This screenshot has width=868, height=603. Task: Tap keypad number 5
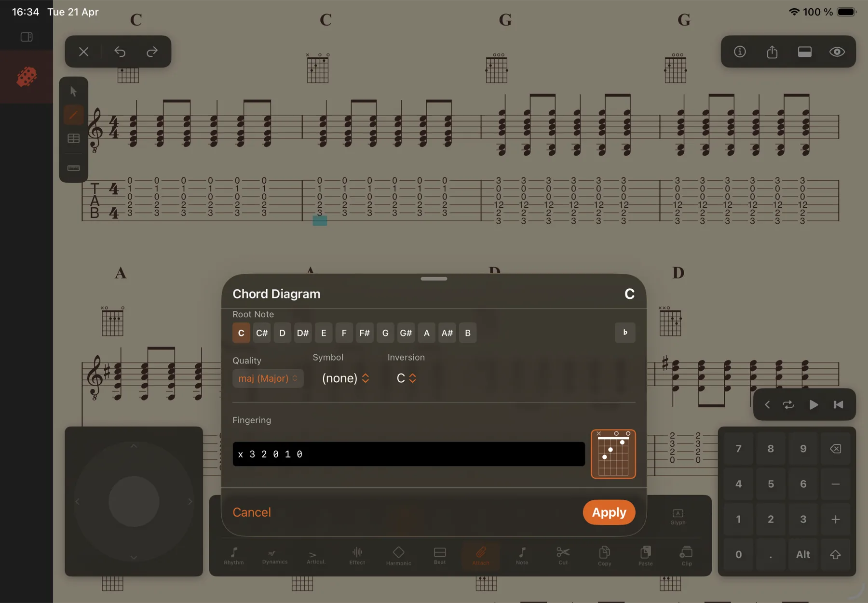pos(771,484)
